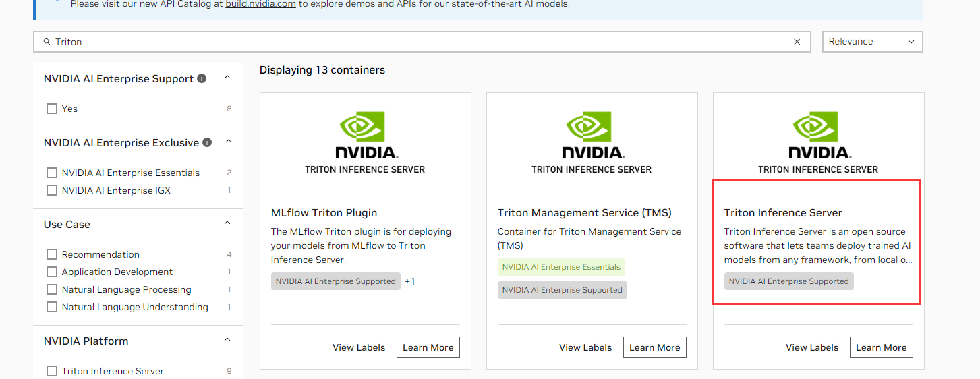This screenshot has height=379, width=980.
Task: Click Learn More on Triton Management Service
Action: 655,347
